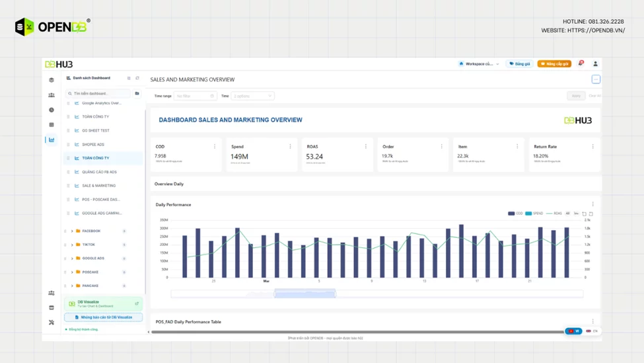644x363 pixels.
Task: Click the Nâng cấp gói upgrade button
Action: 554,63
